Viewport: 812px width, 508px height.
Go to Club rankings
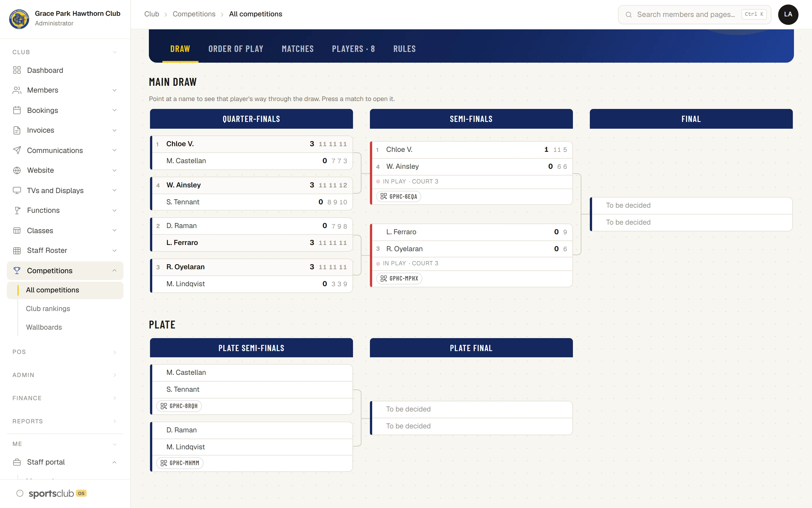pyautogui.click(x=48, y=308)
